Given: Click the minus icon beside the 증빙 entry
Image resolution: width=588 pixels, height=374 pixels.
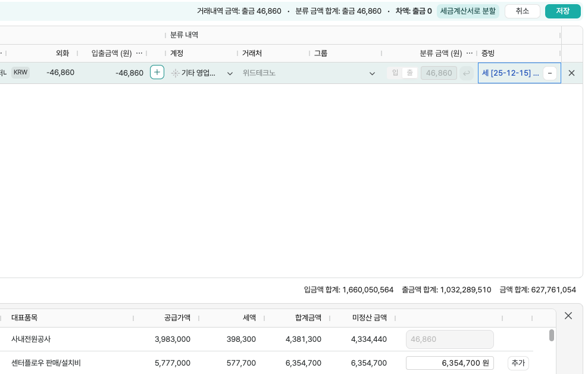Looking at the screenshot, I should click(x=550, y=73).
